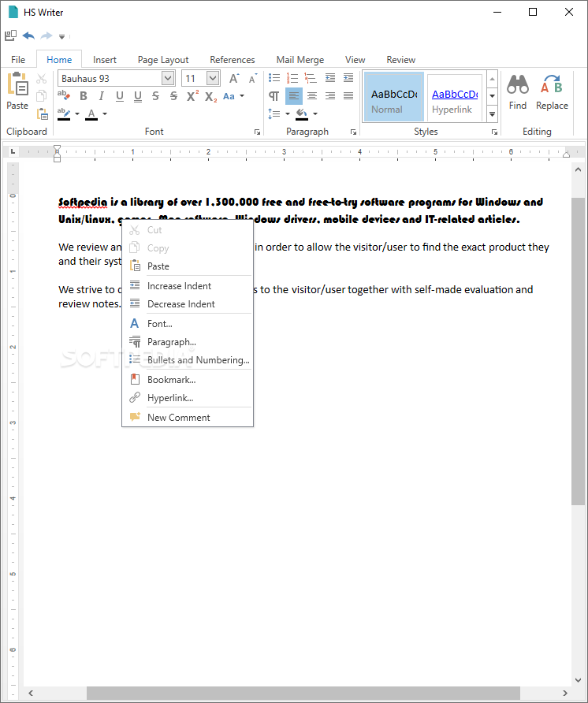Click the Cut scissors icon in Clipboard group
Screen dimensions: 588x703
[x=42, y=79]
